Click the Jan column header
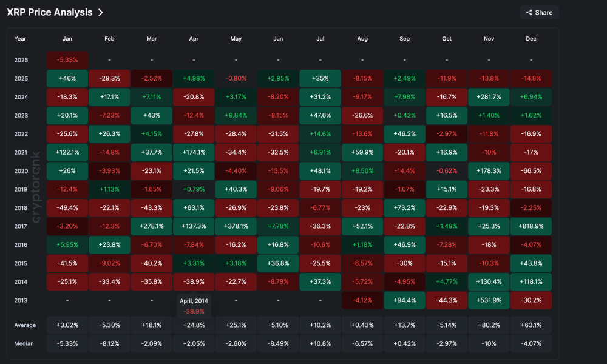Viewport: 607px width, 364px height. (67, 38)
